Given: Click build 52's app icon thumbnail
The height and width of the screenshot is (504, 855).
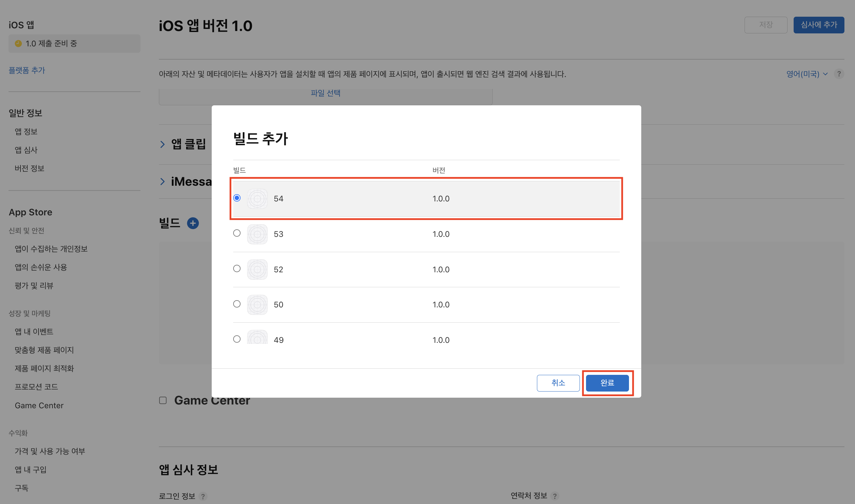Looking at the screenshot, I should [x=257, y=269].
